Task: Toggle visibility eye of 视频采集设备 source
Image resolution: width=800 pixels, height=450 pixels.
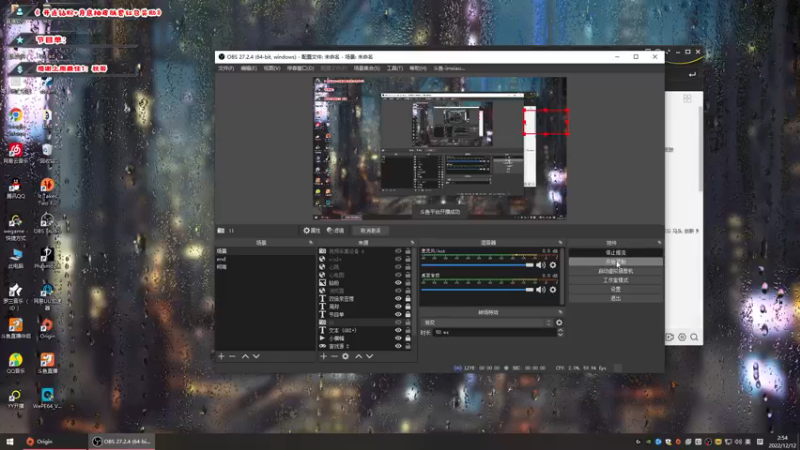Action: tap(398, 251)
